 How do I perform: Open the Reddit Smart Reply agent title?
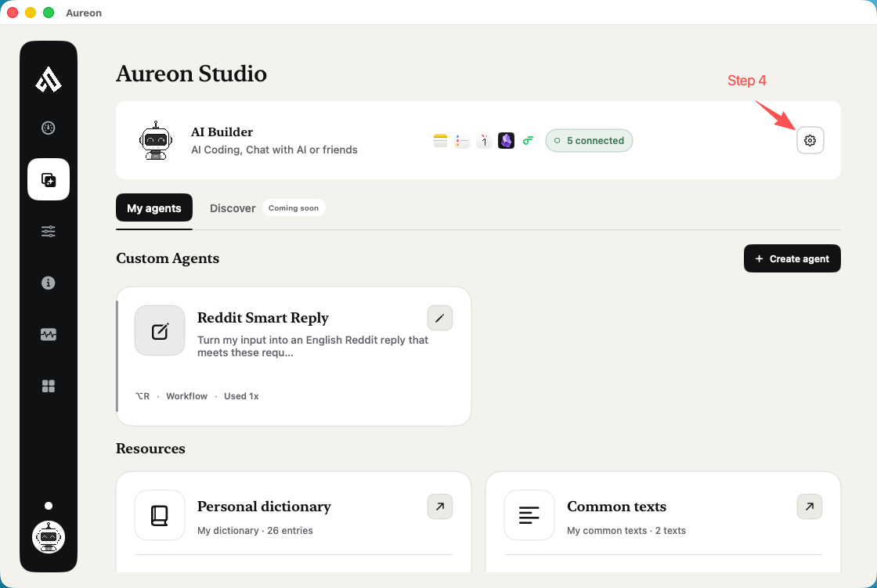click(x=263, y=318)
